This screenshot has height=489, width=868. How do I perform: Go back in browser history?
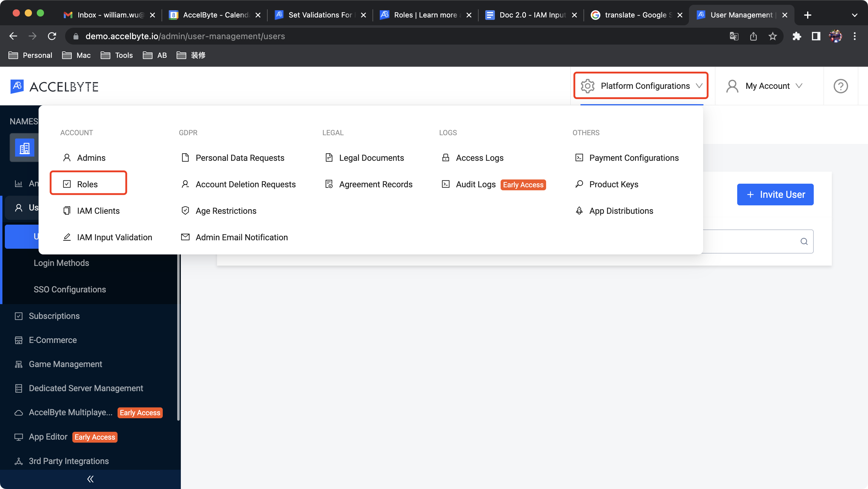tap(13, 36)
